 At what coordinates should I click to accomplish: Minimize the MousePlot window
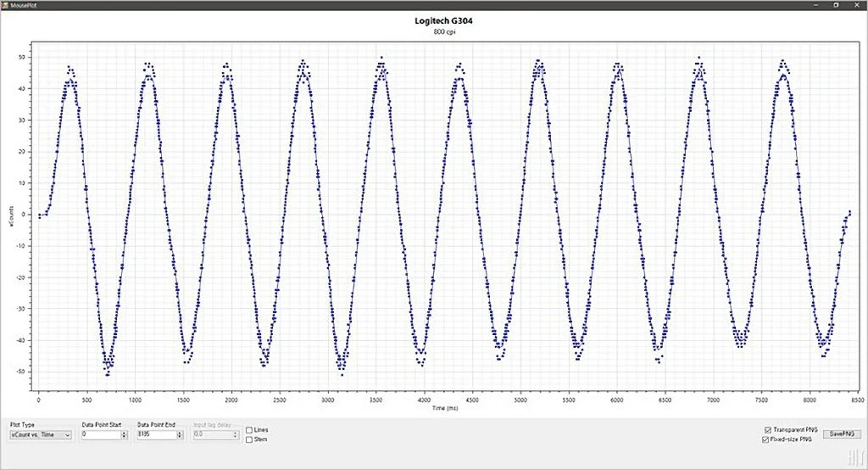816,5
